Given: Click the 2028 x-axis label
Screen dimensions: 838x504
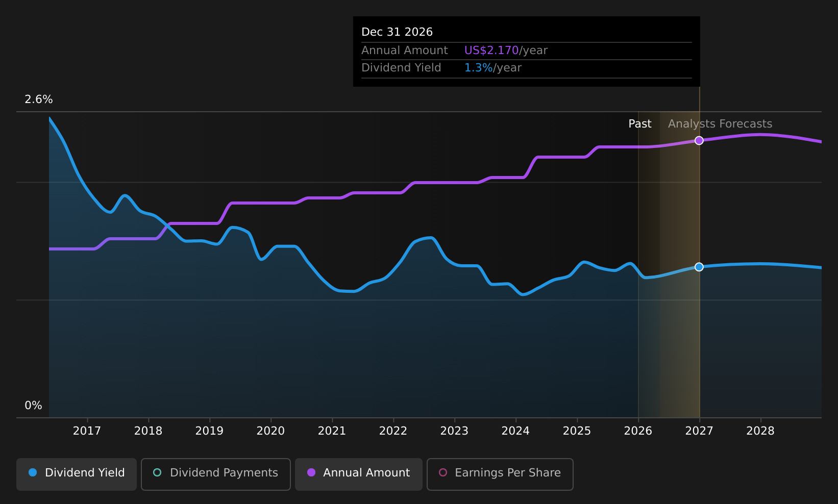Looking at the screenshot, I should pyautogui.click(x=760, y=431).
